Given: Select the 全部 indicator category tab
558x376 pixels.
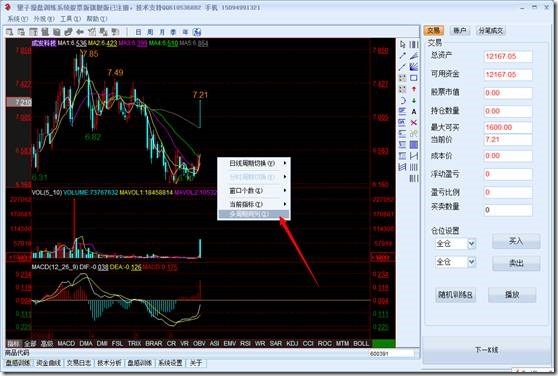Looking at the screenshot, I should (30, 344).
